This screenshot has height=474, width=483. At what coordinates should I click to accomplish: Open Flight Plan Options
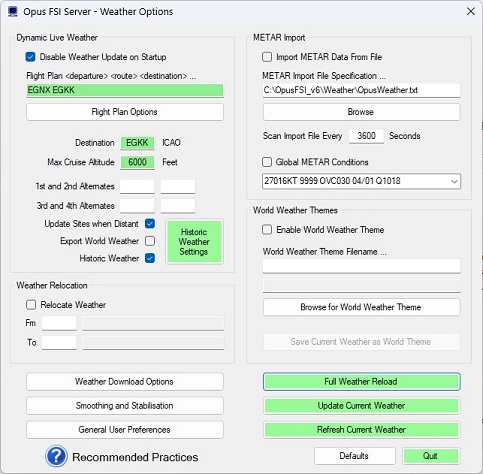pyautogui.click(x=125, y=112)
